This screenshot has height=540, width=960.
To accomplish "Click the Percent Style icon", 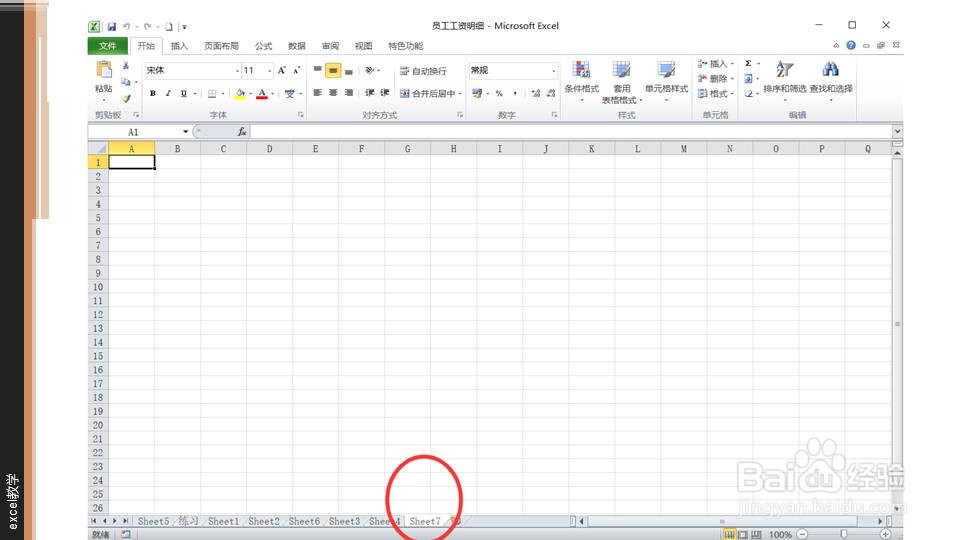I will click(x=499, y=93).
